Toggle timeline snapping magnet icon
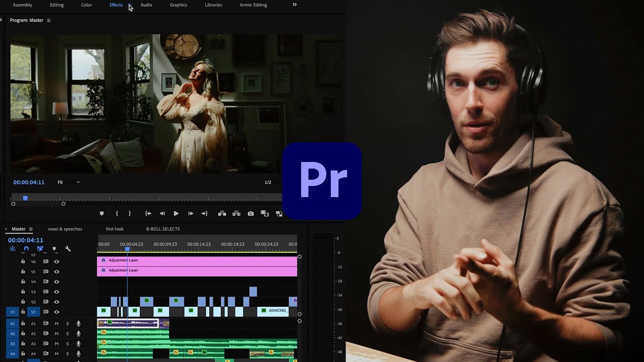 click(26, 248)
